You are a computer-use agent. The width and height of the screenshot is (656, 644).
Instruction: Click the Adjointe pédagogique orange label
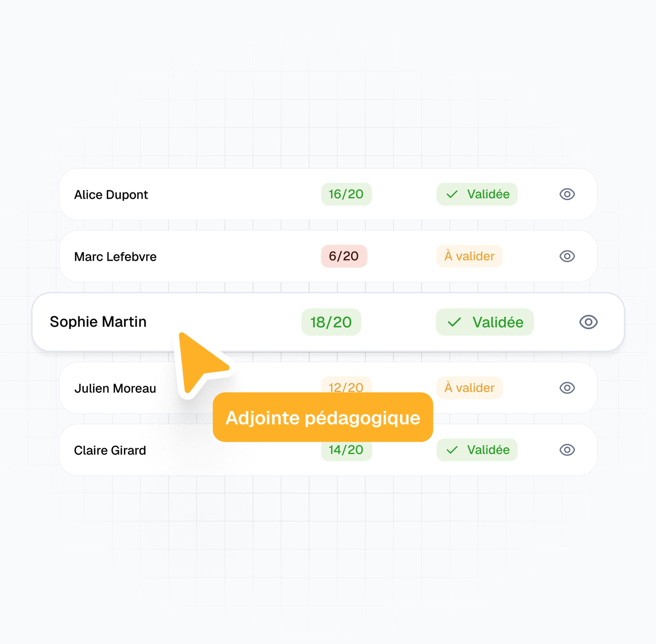pyautogui.click(x=323, y=417)
